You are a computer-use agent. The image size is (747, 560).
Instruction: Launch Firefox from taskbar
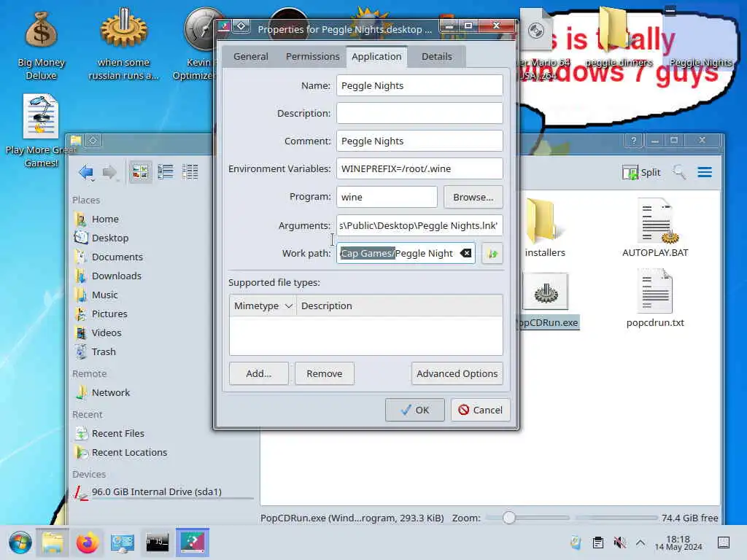[88, 542]
